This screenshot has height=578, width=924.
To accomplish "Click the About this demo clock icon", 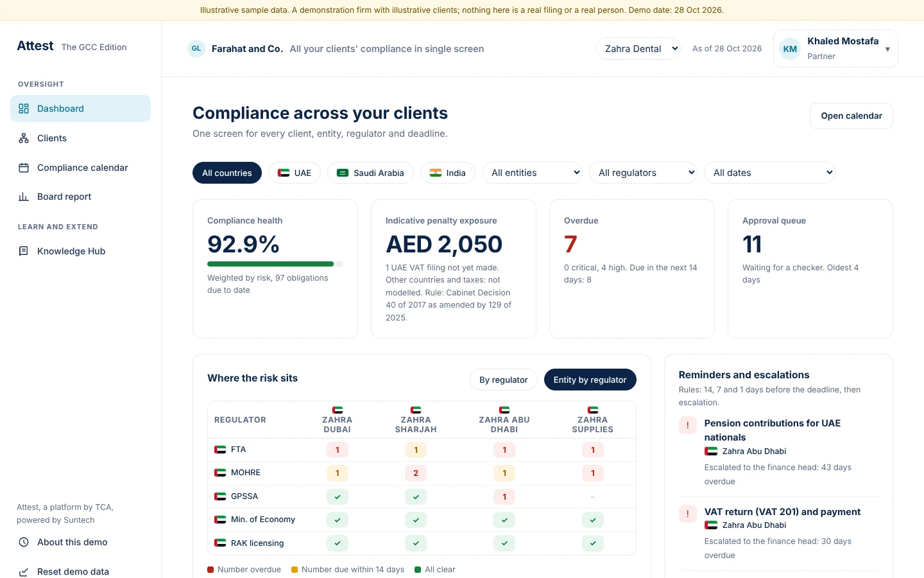I will click(24, 542).
